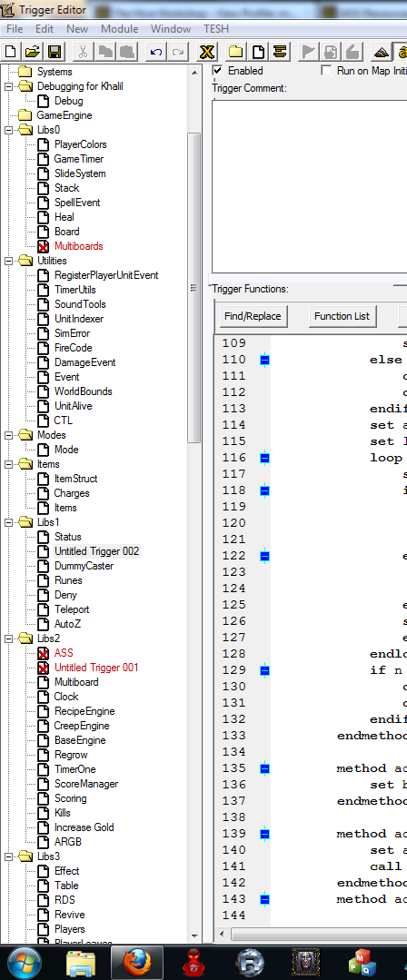
Task: Click the trigger tree scrollbar up arrow
Action: (x=194, y=72)
